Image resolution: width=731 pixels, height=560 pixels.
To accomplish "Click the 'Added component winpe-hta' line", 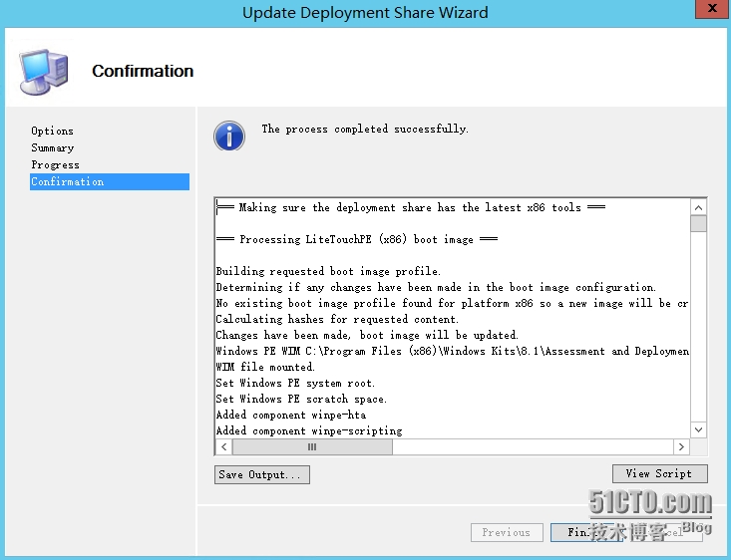I will tap(291, 416).
